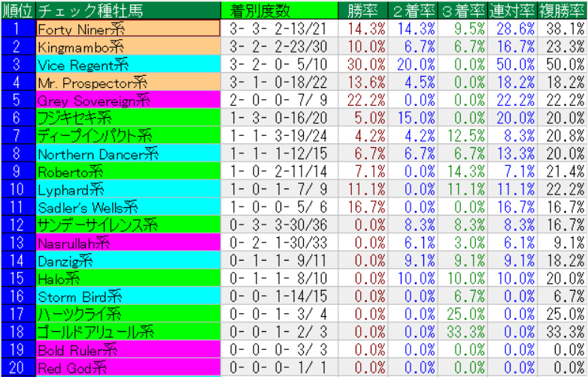Sort by the 勝率 column header
This screenshot has width=588, height=377.
click(362, 10)
